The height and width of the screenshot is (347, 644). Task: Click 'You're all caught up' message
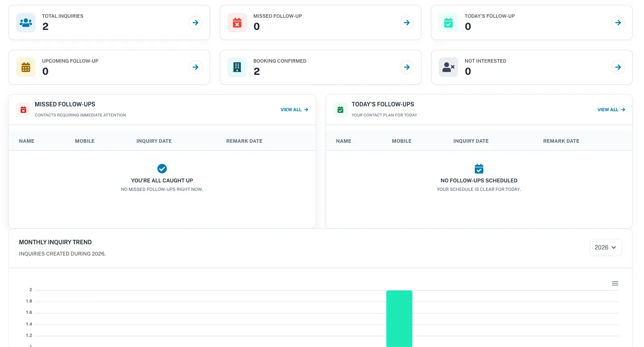[162, 181]
